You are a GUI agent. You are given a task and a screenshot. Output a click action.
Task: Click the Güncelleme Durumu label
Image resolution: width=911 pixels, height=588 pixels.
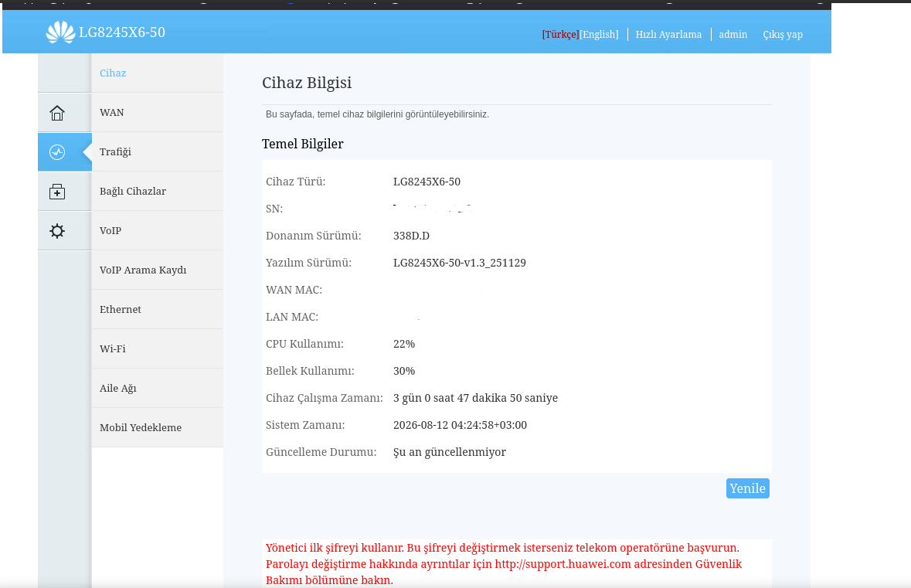point(321,453)
